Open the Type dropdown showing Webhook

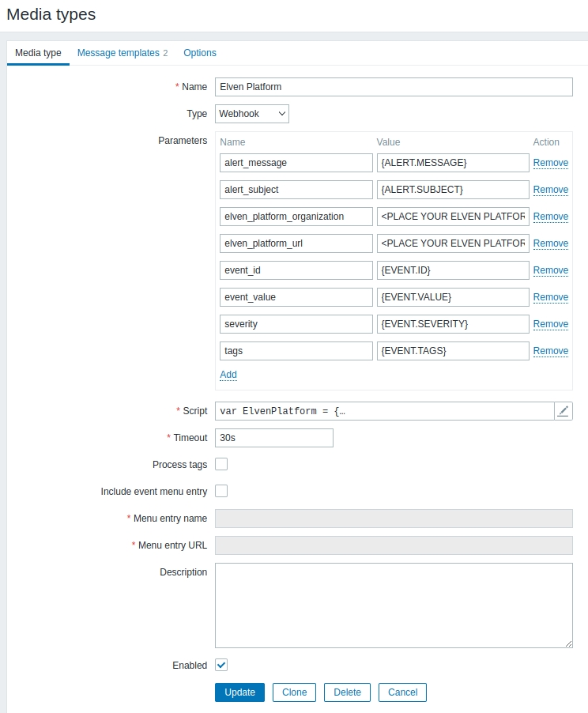coord(252,114)
